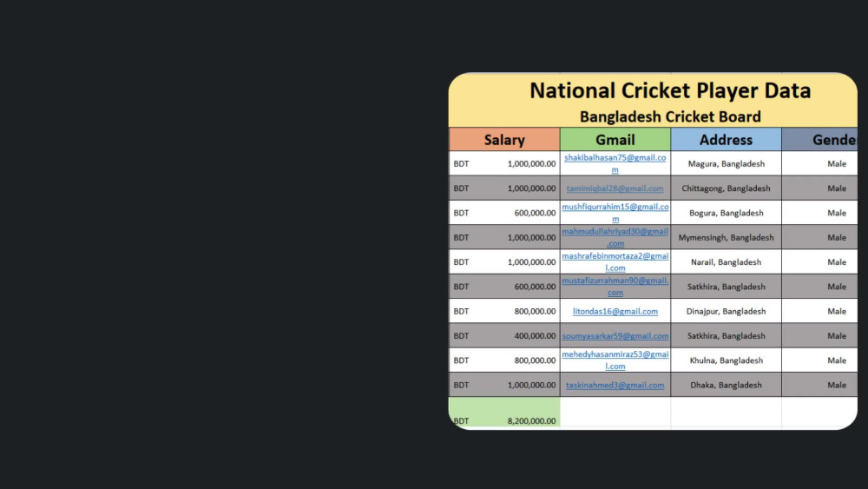Select salary cell in the Dinajpur row

click(x=504, y=311)
